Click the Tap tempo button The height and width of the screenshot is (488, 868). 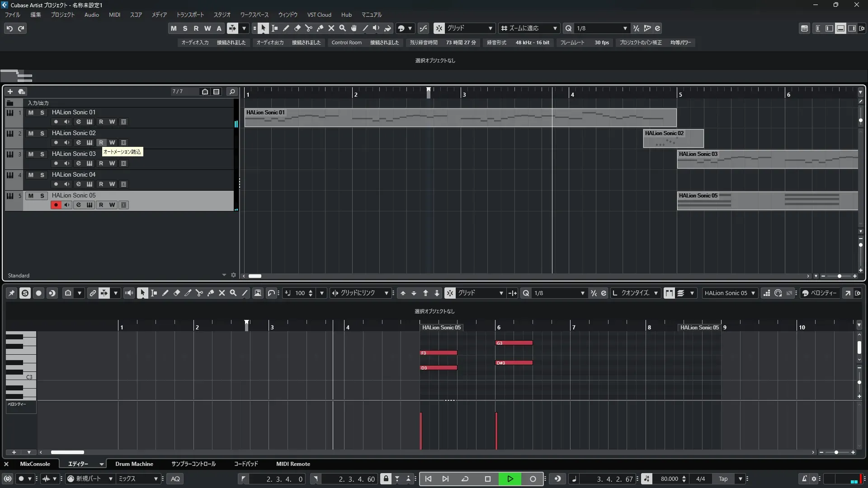tap(723, 479)
